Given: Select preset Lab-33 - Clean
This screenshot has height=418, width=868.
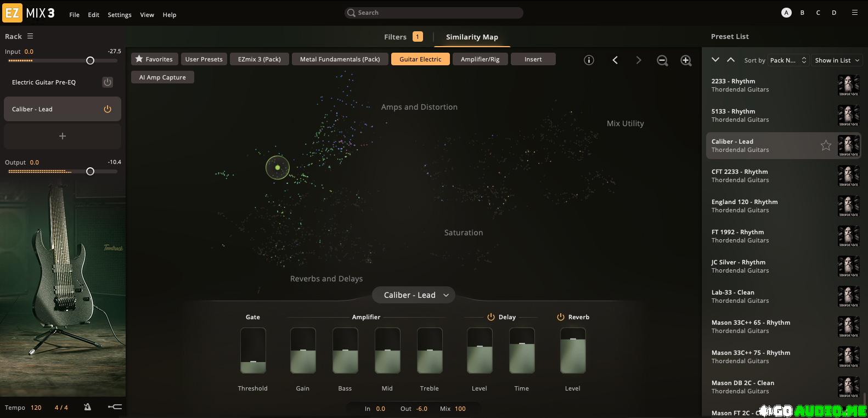Looking at the screenshot, I should click(784, 296).
